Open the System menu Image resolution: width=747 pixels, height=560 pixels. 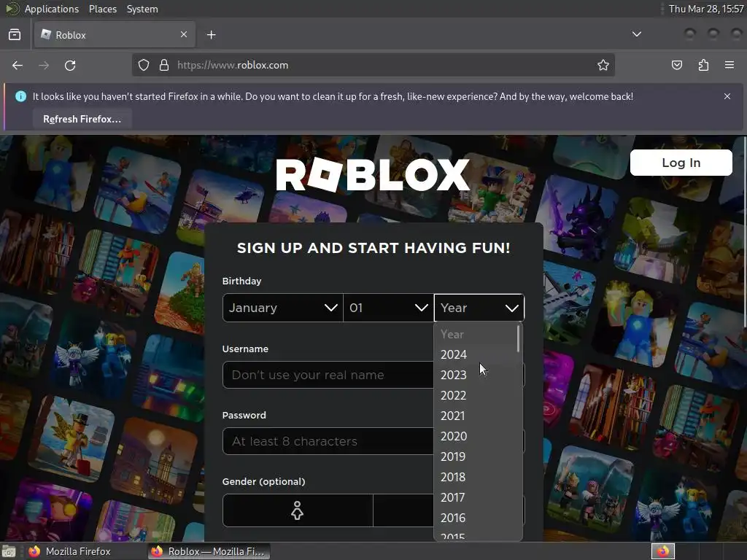pyautogui.click(x=142, y=9)
